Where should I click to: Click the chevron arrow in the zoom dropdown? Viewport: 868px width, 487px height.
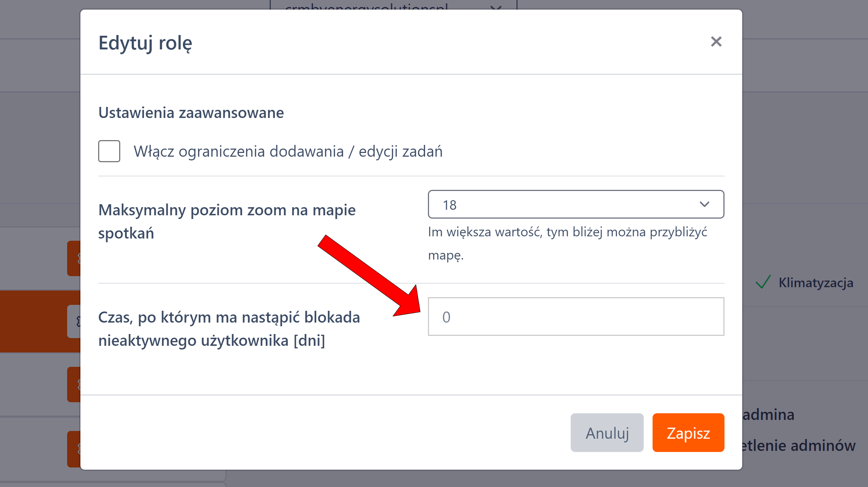click(x=704, y=205)
